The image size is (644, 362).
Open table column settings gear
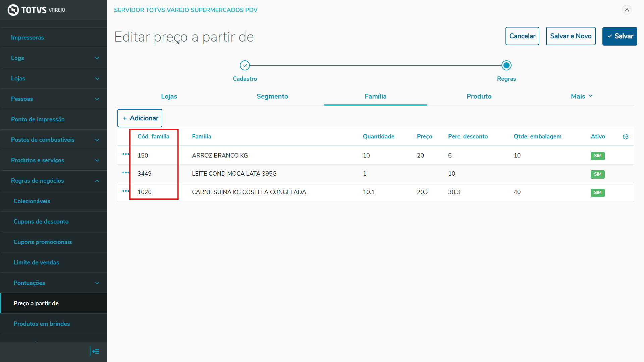[626, 137]
